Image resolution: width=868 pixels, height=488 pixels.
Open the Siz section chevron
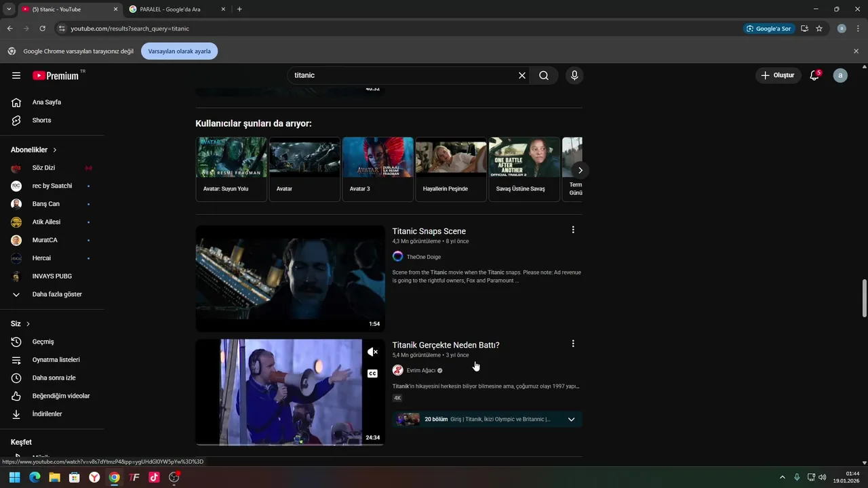(28, 324)
